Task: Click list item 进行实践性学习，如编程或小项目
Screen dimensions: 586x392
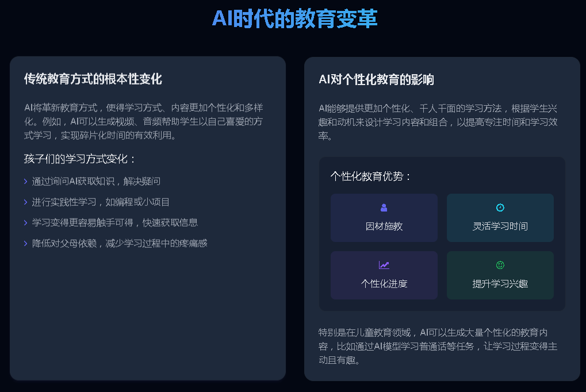Action: tap(101, 202)
